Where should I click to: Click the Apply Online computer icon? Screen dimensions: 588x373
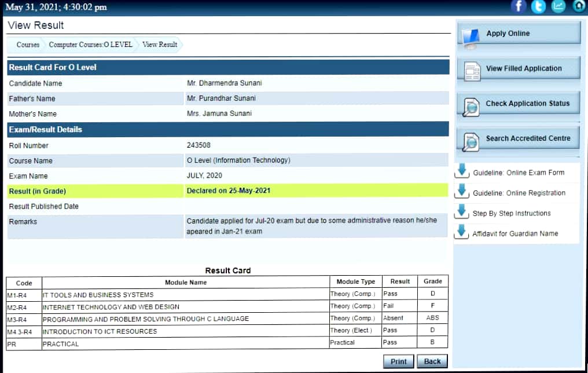coord(471,37)
